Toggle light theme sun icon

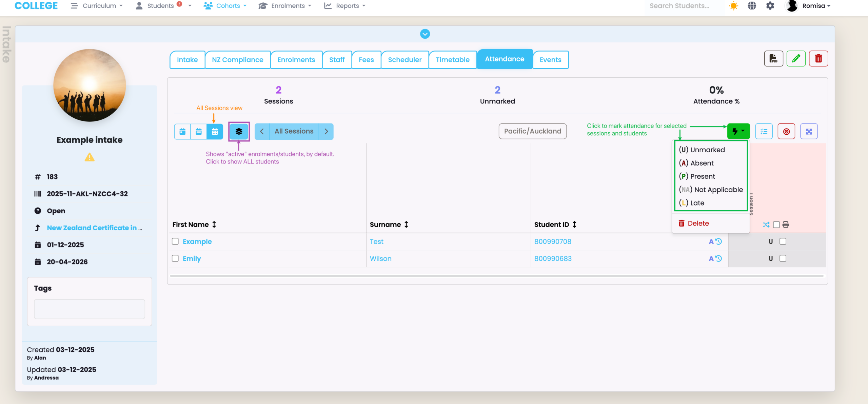(x=733, y=6)
